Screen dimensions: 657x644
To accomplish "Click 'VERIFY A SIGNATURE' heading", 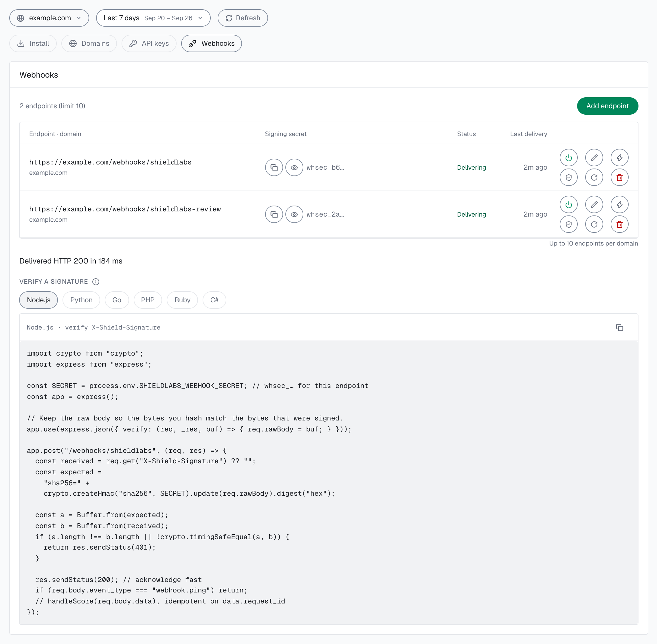I will pyautogui.click(x=54, y=282).
